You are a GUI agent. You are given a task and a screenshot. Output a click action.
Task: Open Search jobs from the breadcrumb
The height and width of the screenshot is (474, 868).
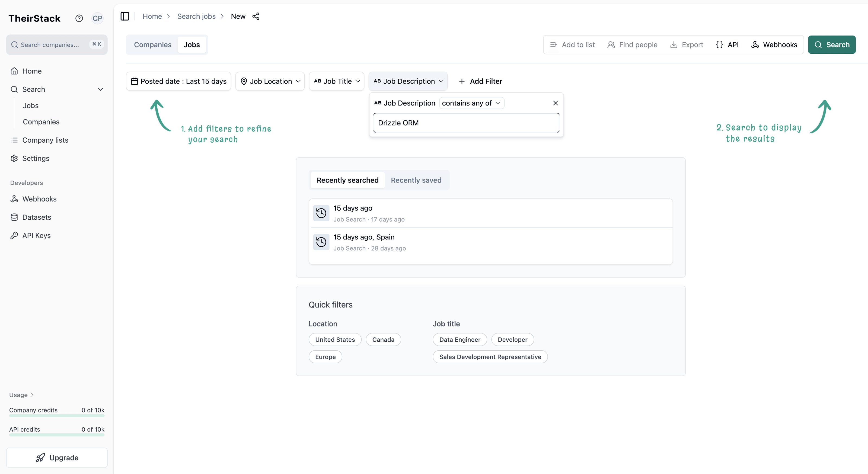point(196,16)
